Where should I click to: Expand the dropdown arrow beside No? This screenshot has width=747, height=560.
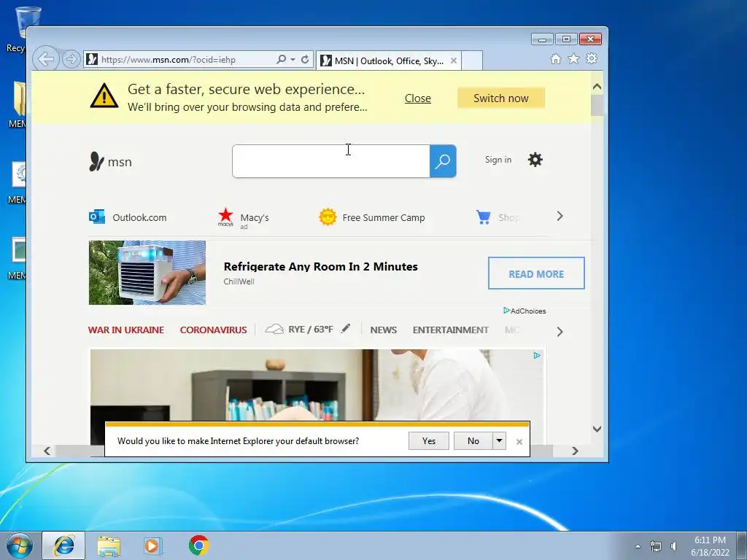[x=499, y=441]
